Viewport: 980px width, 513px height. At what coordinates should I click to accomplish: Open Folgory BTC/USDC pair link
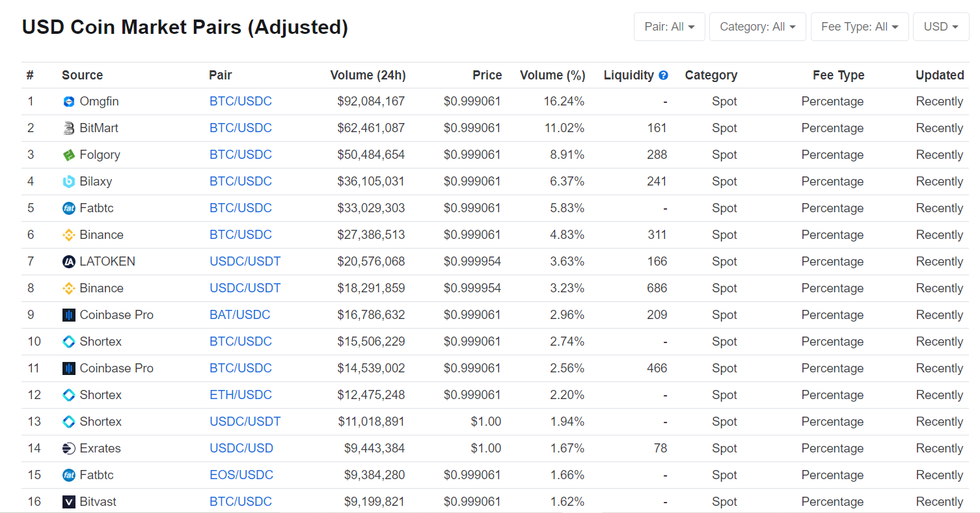tap(241, 155)
